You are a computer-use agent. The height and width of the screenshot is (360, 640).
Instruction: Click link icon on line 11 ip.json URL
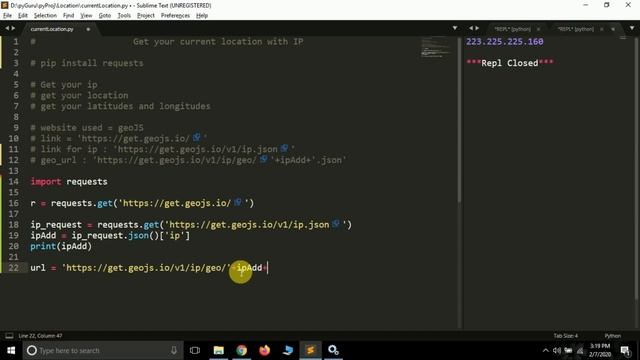(284, 149)
